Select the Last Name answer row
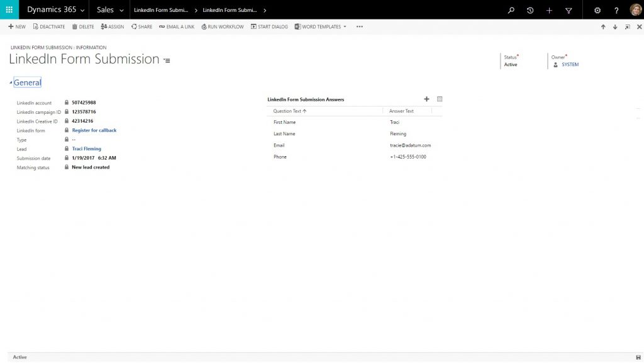Screen dimensions: 644x363 click(355, 133)
